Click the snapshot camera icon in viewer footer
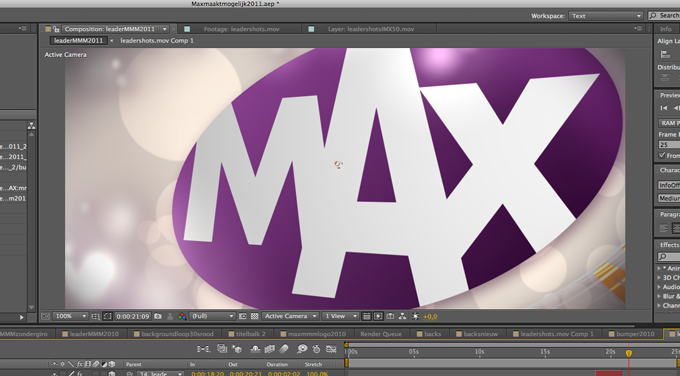 click(158, 316)
